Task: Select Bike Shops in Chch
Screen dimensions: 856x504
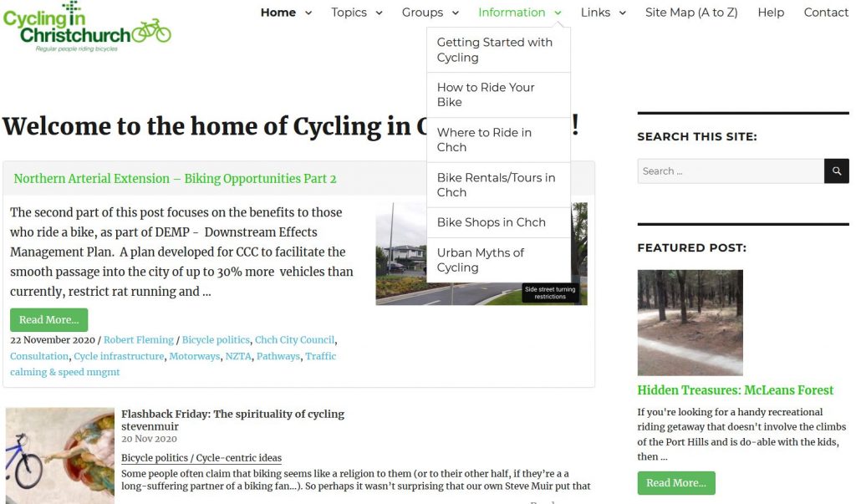Action: click(498, 223)
